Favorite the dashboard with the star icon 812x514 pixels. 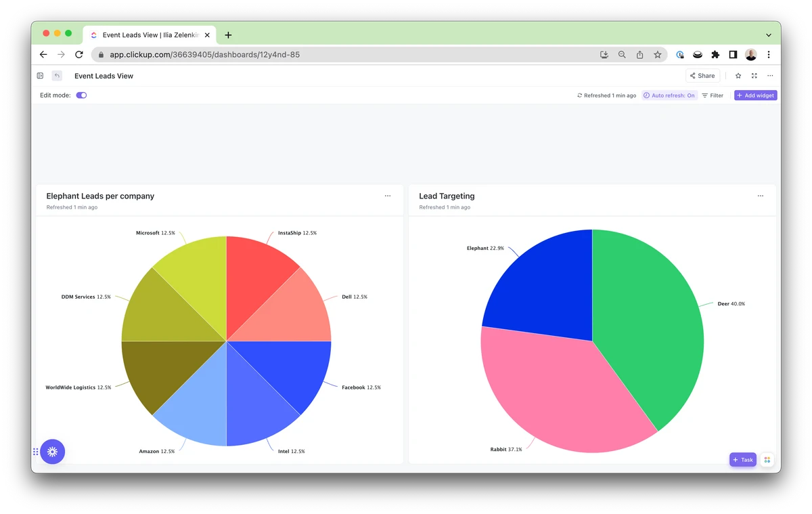click(738, 76)
